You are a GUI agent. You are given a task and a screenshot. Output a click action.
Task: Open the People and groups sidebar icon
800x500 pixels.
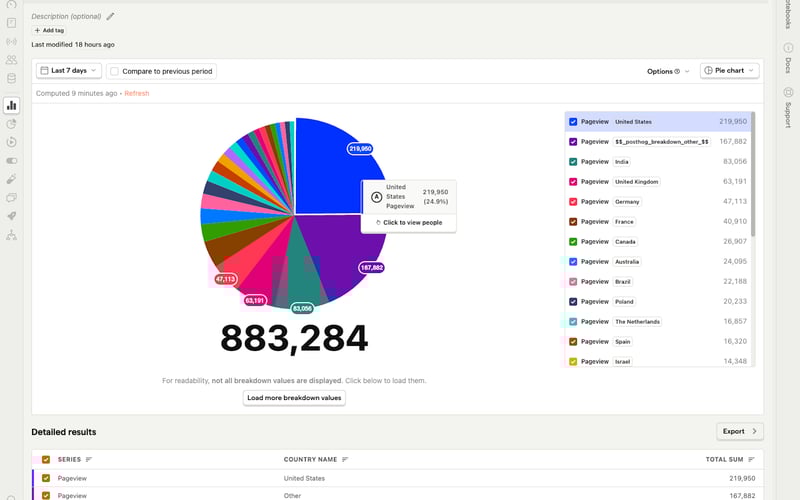tap(11, 60)
